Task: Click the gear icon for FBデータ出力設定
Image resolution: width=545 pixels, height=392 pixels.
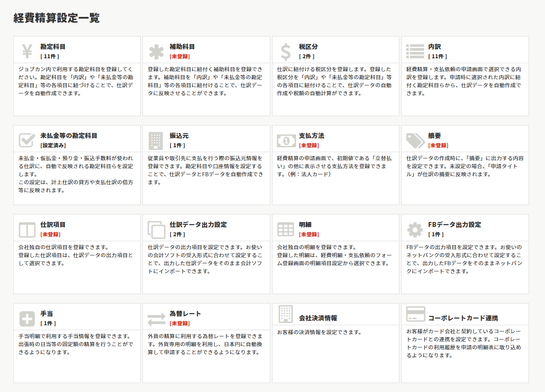Action: [415, 230]
